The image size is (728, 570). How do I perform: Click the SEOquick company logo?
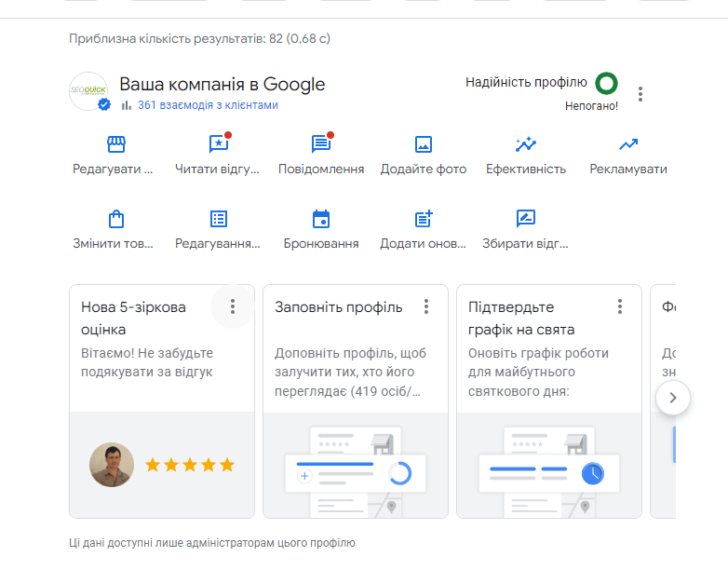pos(88,90)
